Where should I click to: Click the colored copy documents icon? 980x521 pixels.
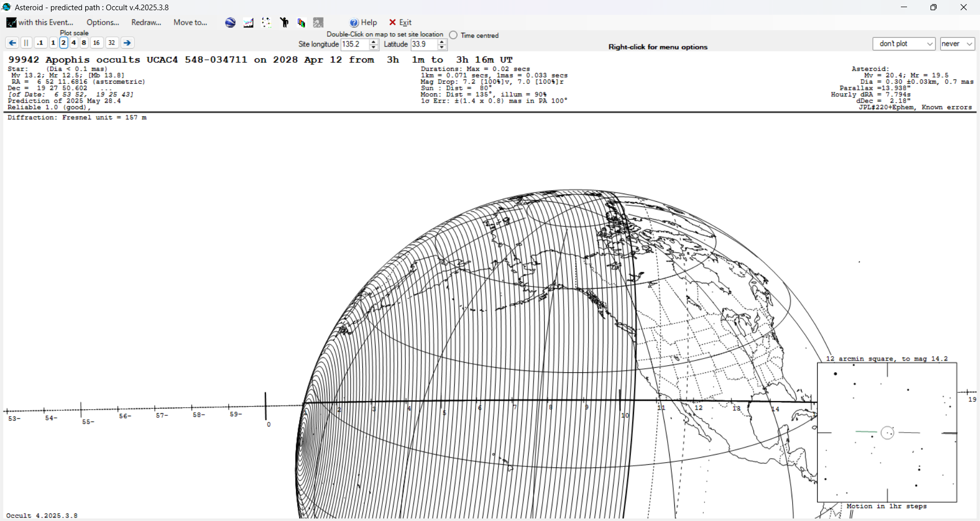(x=301, y=22)
